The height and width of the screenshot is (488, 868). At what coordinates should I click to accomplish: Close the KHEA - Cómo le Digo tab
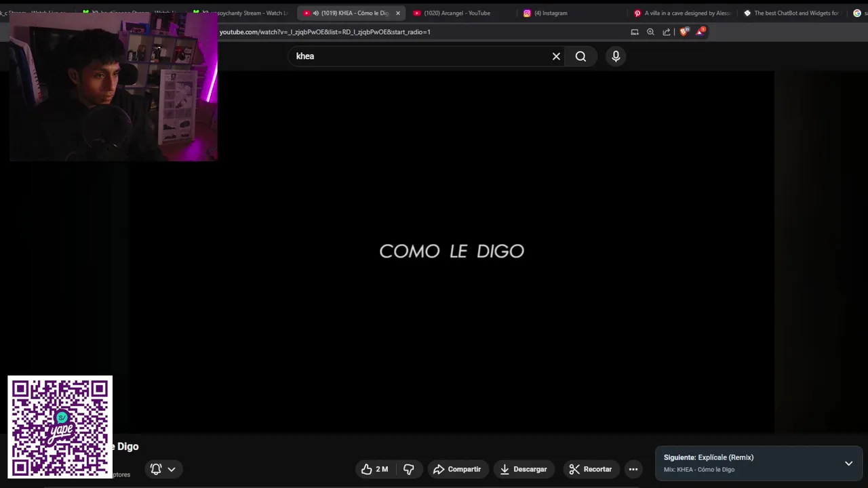pos(398,13)
